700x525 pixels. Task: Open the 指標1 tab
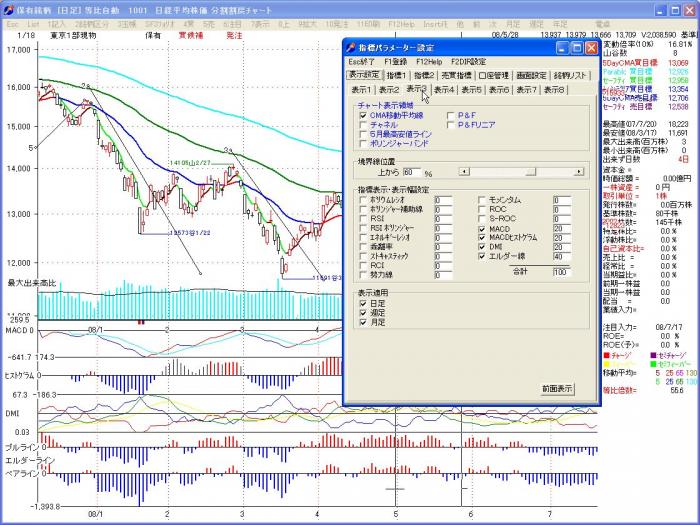pos(396,75)
